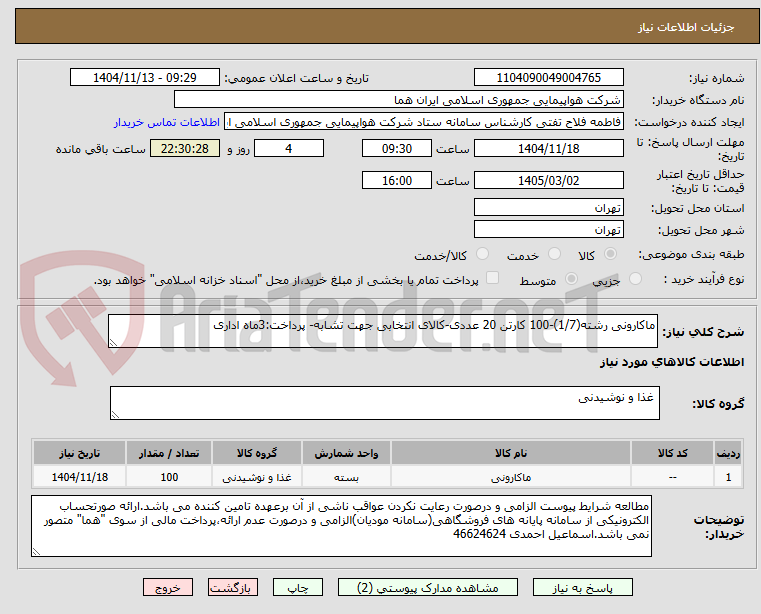
Task: Click the request creator field فاطمه فلاح تفتی
Action: 424,122
